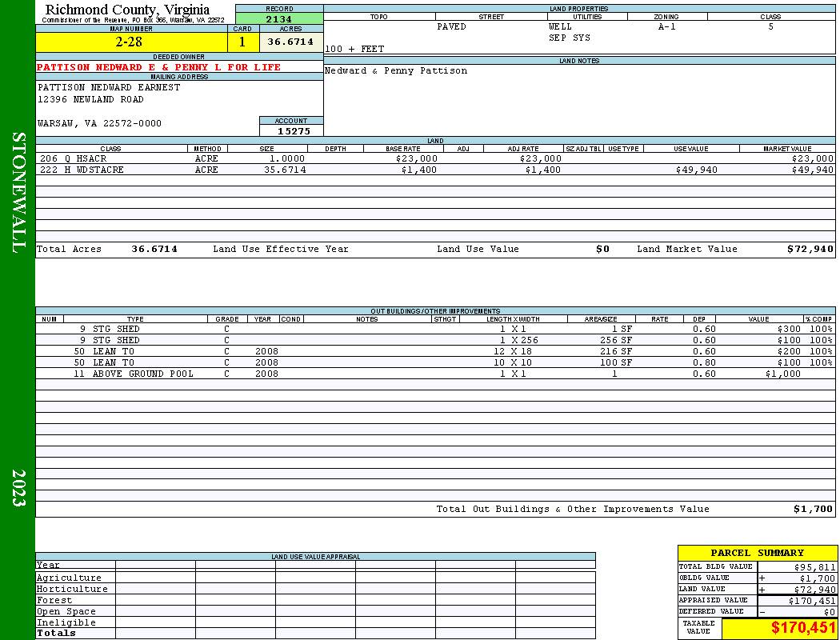Click the Forest row label
The height and width of the screenshot is (640, 840).
[x=54, y=600]
